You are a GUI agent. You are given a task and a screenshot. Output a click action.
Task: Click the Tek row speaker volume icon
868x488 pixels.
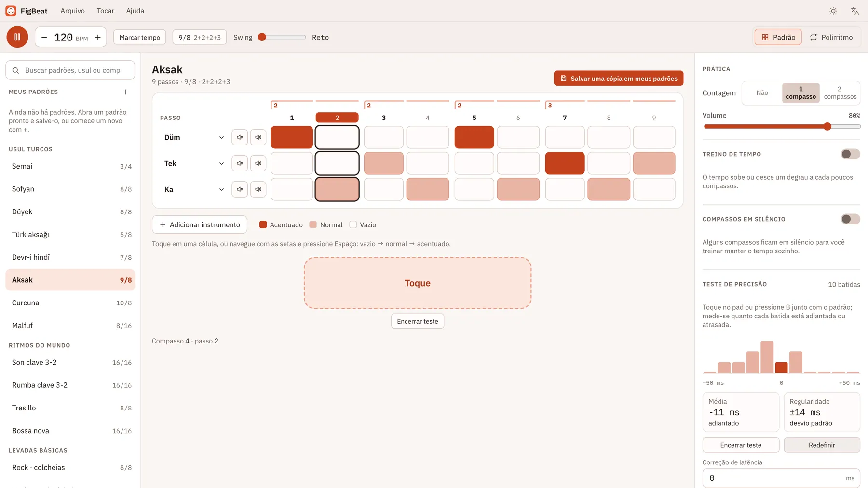click(x=258, y=163)
